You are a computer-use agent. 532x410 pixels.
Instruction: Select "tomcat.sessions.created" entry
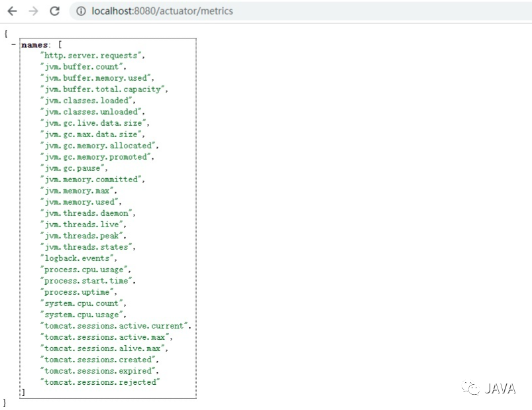(97, 360)
